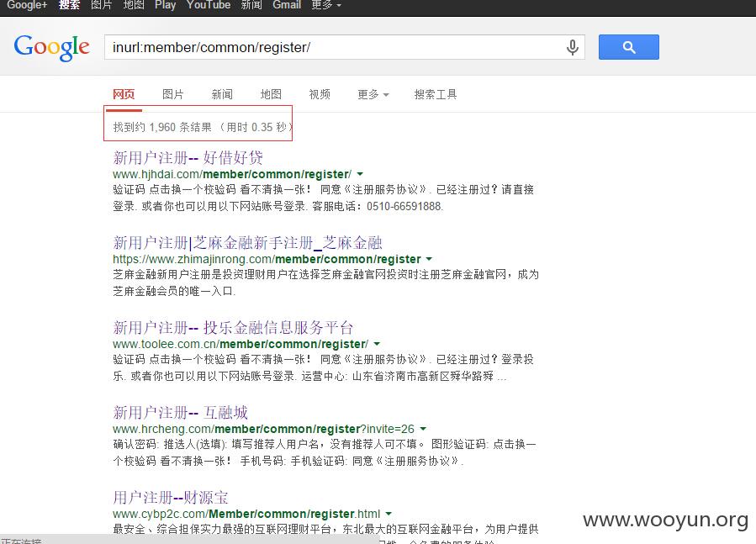The height and width of the screenshot is (544, 756).
Task: Click the blue magnifier search button
Action: [629, 47]
